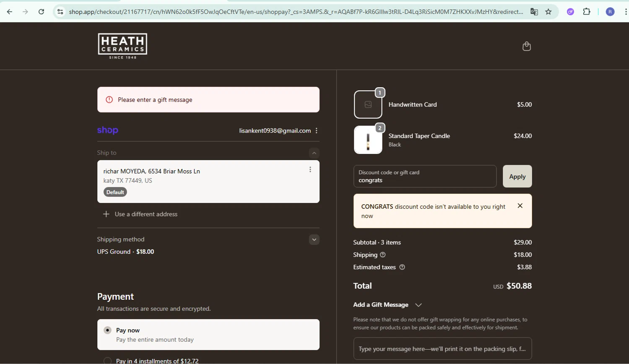Reload the checkout page
The image size is (629, 364).
pos(41,12)
